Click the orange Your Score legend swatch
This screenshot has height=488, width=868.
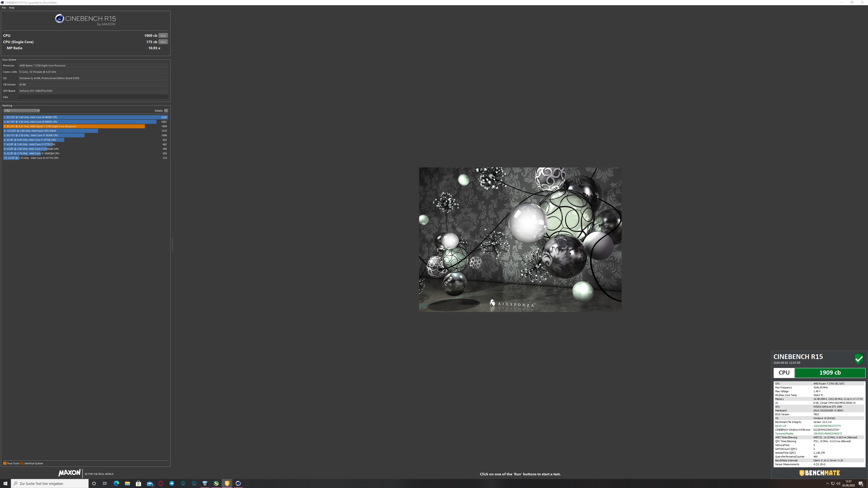(x=5, y=463)
